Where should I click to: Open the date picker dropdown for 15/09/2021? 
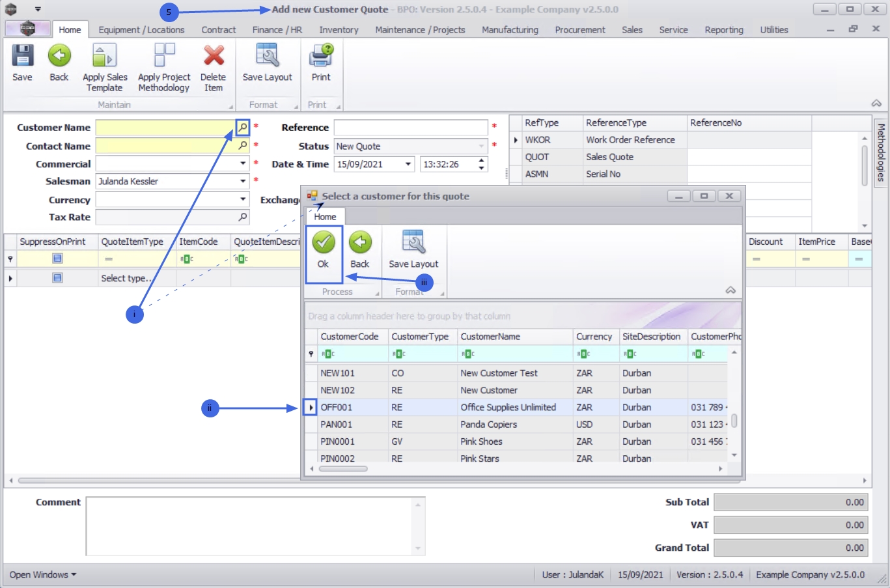(408, 164)
